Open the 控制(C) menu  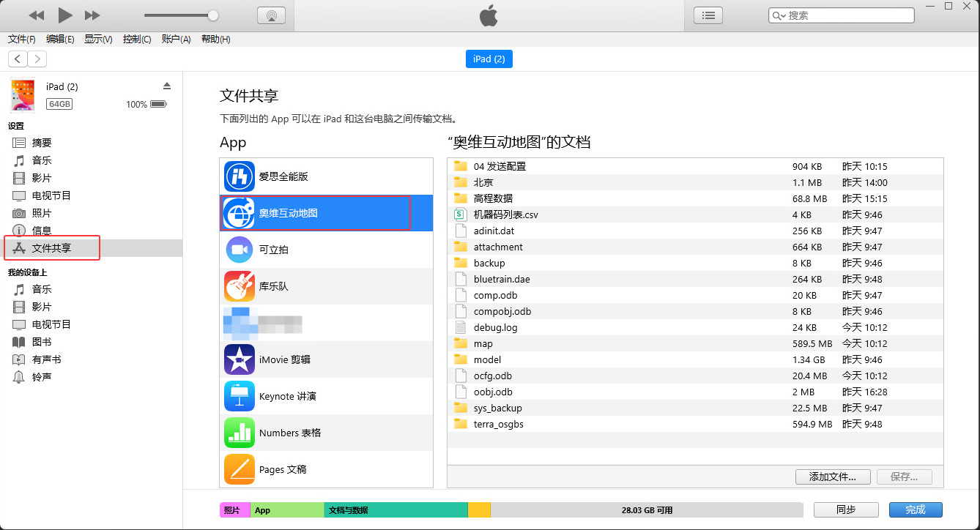tap(137, 39)
